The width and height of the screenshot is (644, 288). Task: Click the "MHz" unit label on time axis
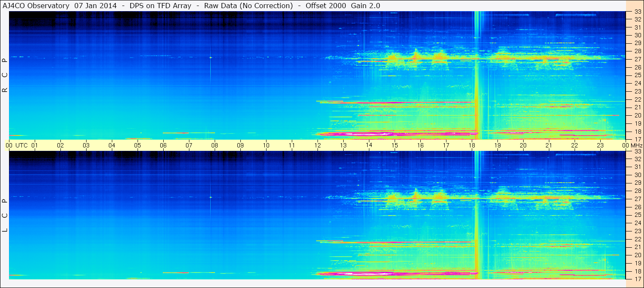(636, 145)
